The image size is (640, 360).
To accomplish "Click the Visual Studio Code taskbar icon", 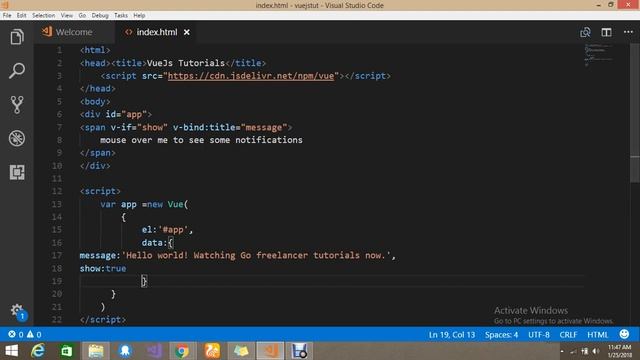I will click(x=270, y=351).
